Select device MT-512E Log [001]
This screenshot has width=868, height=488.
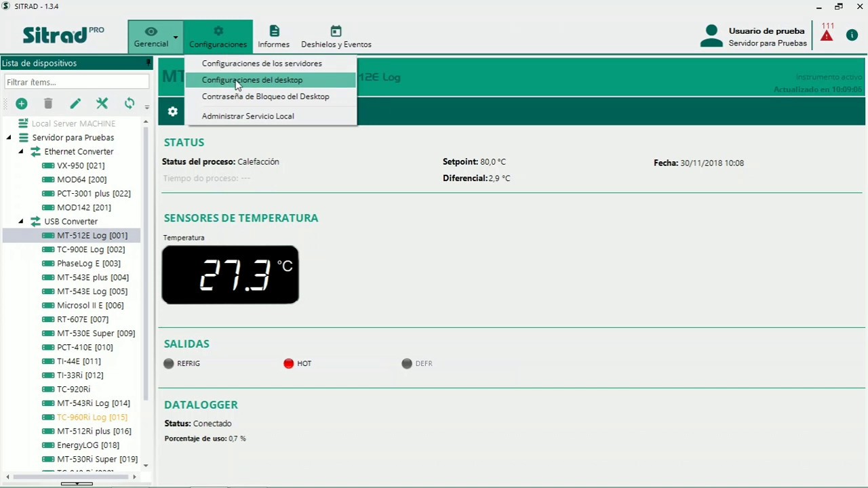coord(92,235)
